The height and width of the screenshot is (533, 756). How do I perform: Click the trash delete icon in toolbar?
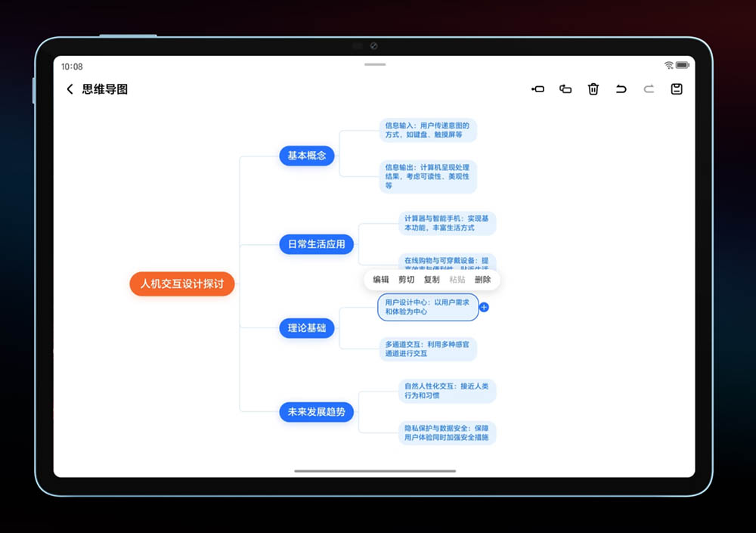(593, 89)
